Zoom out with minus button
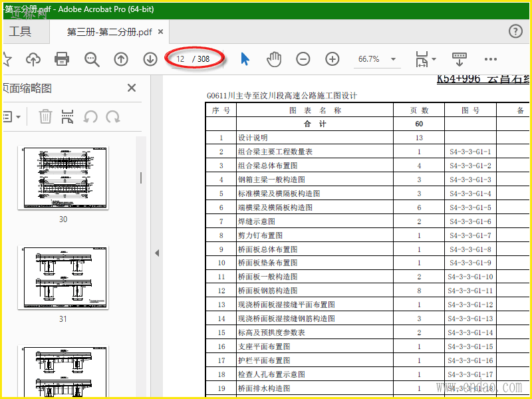532x399 pixels. [303, 59]
